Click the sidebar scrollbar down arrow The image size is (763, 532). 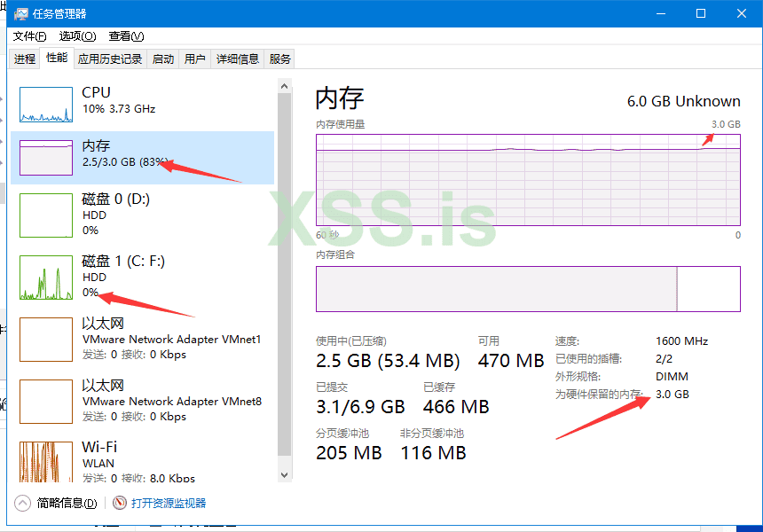click(x=284, y=475)
